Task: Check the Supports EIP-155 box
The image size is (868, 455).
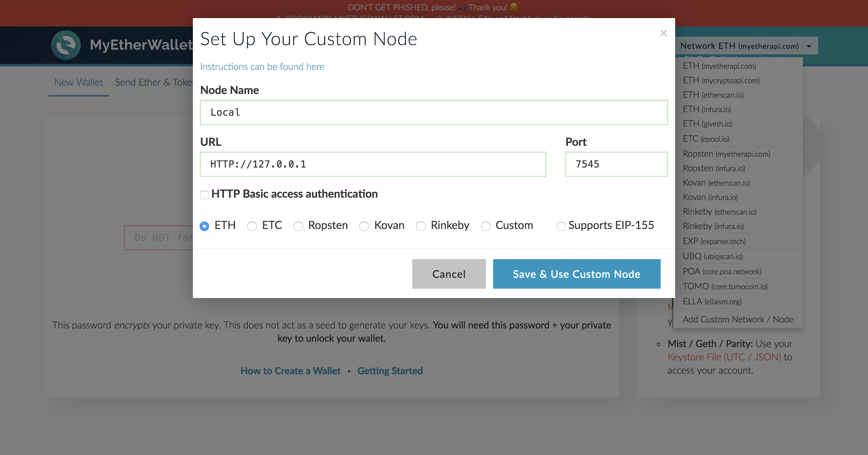Action: pos(561,226)
